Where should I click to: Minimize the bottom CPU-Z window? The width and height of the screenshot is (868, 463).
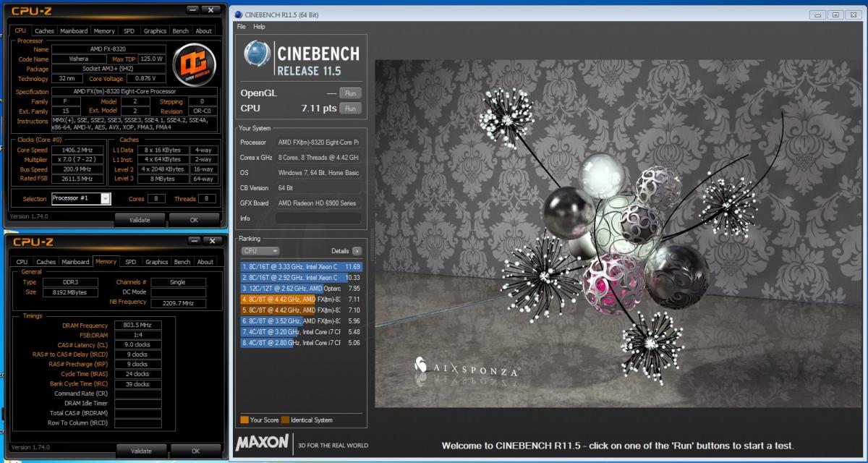[193, 241]
